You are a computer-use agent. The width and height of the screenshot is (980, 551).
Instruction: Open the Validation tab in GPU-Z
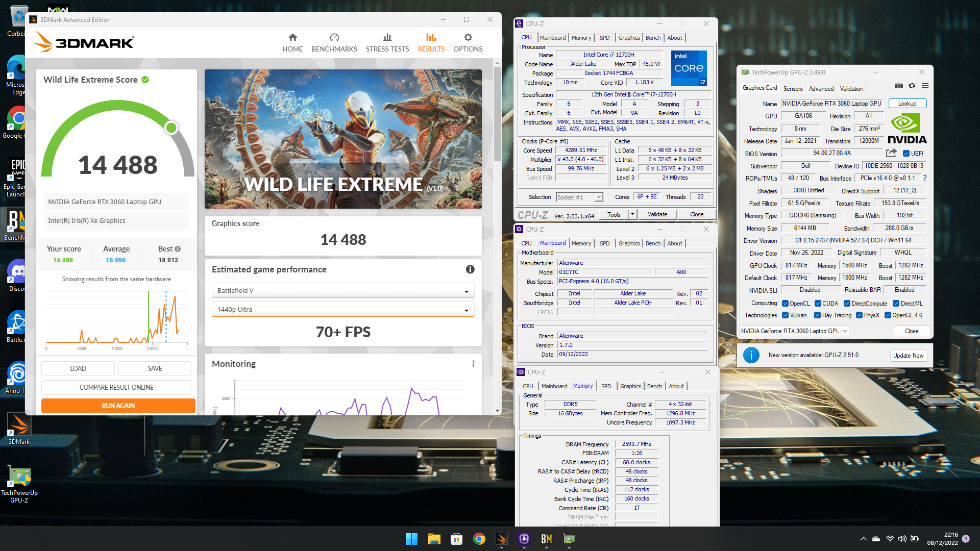851,88
